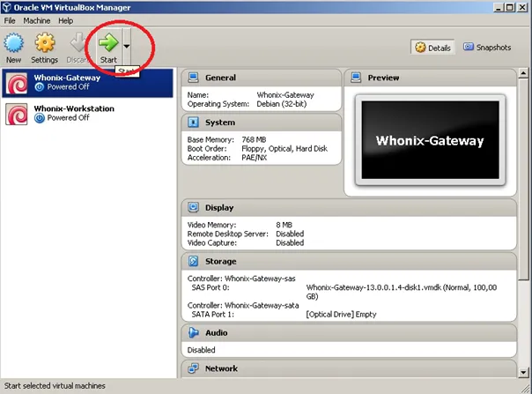Click the Whonix-Workstation Debian swirl icon
Image resolution: width=532 pixels, height=394 pixels.
17,114
